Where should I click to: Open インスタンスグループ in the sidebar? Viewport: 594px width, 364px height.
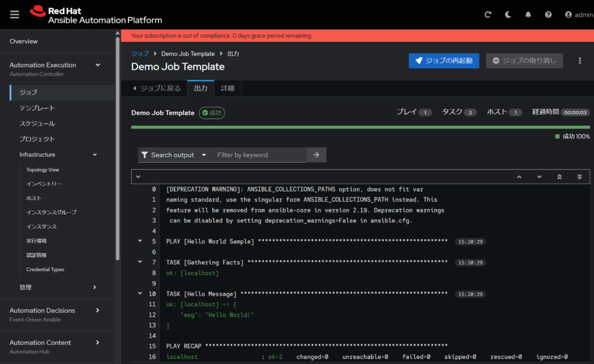(x=51, y=212)
